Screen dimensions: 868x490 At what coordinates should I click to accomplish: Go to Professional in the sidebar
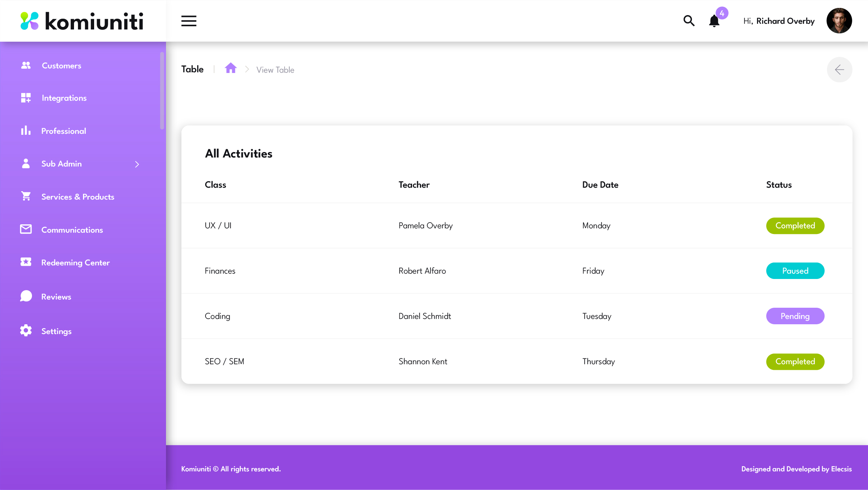coord(64,131)
